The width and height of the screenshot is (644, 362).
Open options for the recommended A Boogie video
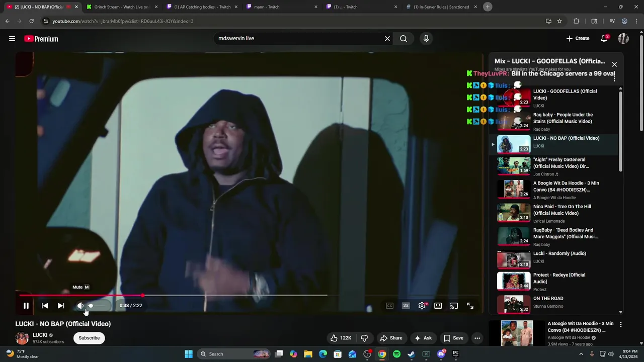[x=620, y=325]
